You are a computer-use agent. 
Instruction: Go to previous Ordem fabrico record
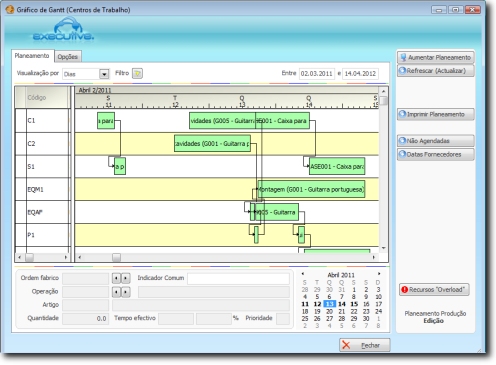[x=116, y=278]
